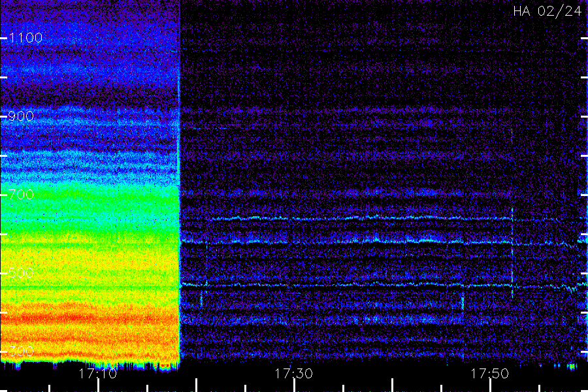
Task: Click the 500 frequency axis label
Action: point(21,273)
